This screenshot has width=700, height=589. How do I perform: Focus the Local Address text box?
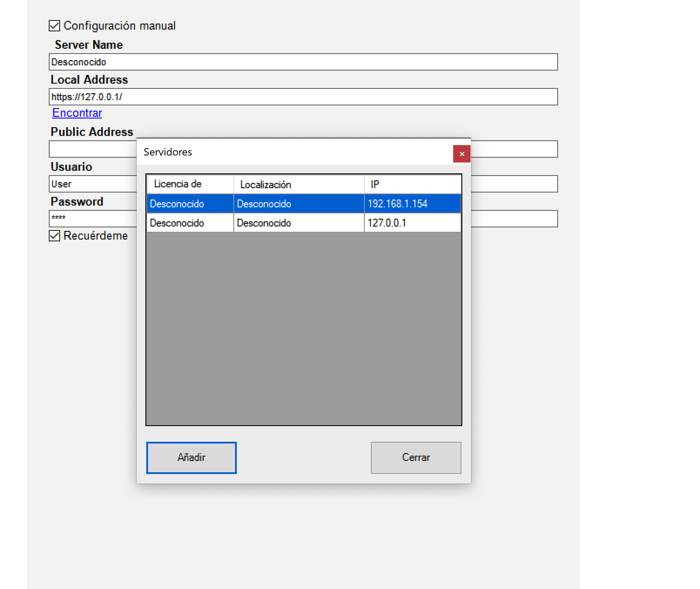(x=303, y=97)
